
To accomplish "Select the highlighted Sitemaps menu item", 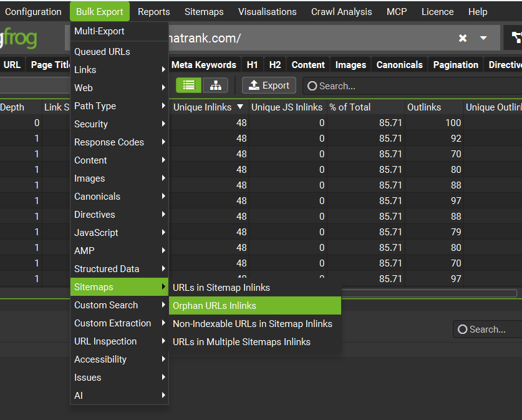I will 119,287.
